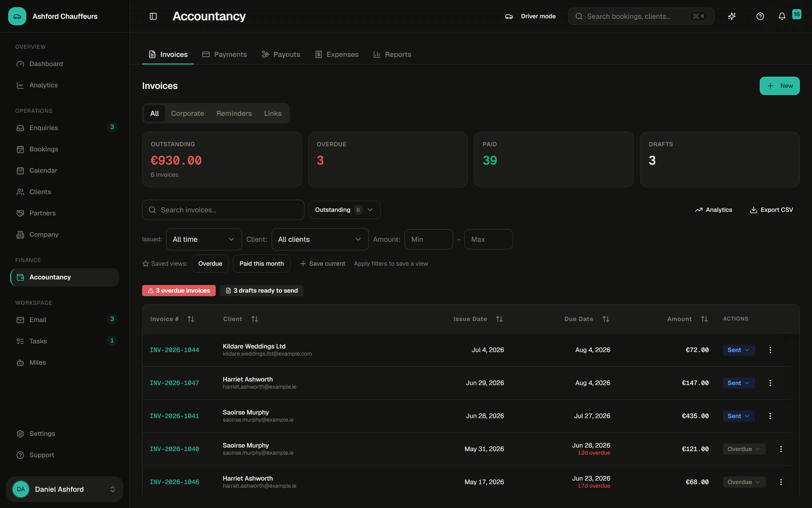Focus the Max amount field
The image size is (812, 508).
(488, 239)
